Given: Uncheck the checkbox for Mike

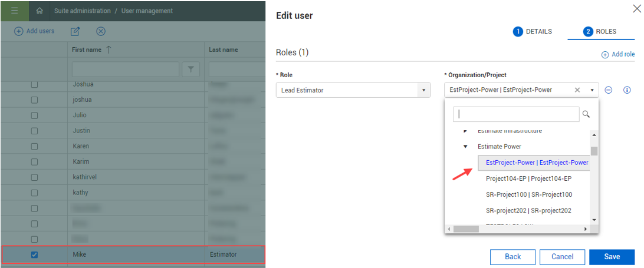Looking at the screenshot, I should point(34,255).
